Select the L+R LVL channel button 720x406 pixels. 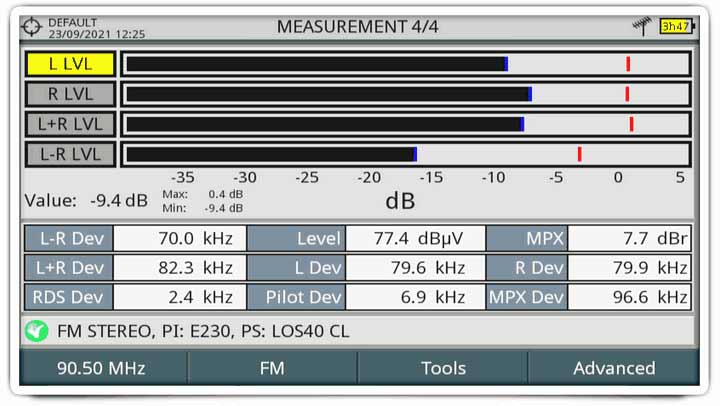tap(70, 124)
